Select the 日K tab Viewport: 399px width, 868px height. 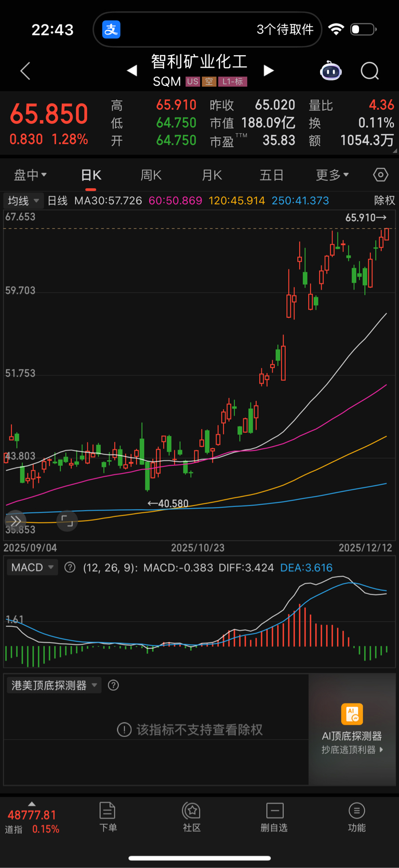click(91, 175)
